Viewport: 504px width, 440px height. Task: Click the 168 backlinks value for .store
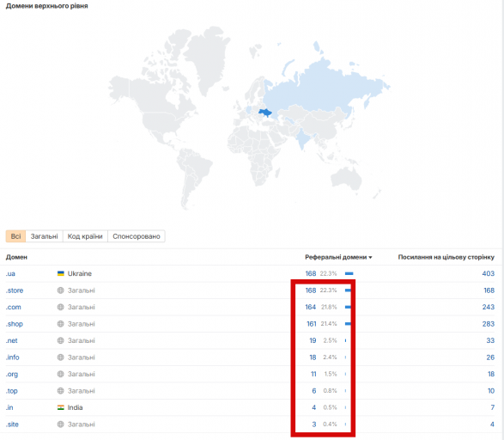489,290
